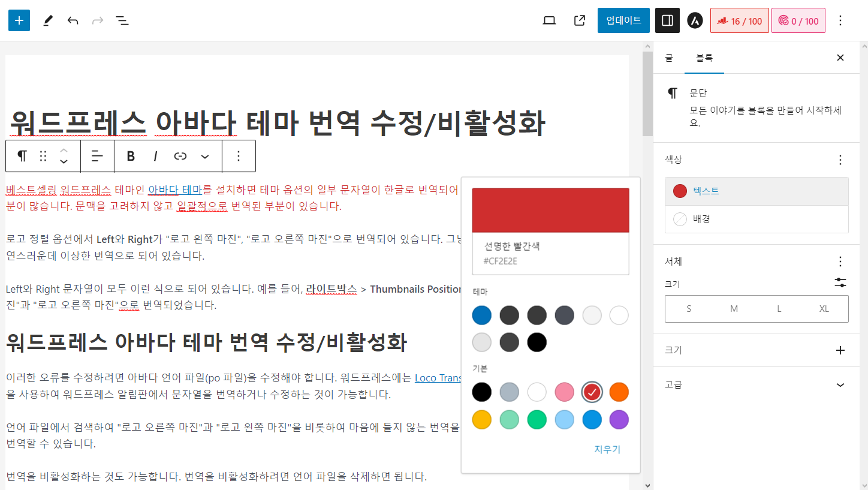
Task: Undo the last change
Action: [x=73, y=20]
